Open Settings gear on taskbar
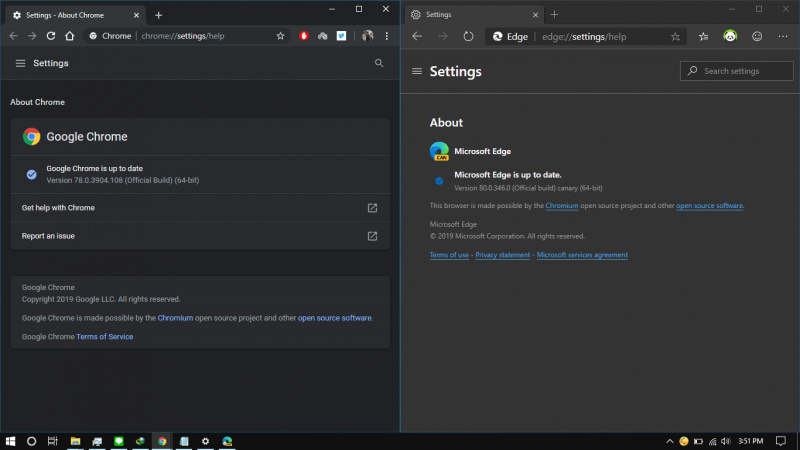Screen dimensions: 800x450 click(205, 441)
